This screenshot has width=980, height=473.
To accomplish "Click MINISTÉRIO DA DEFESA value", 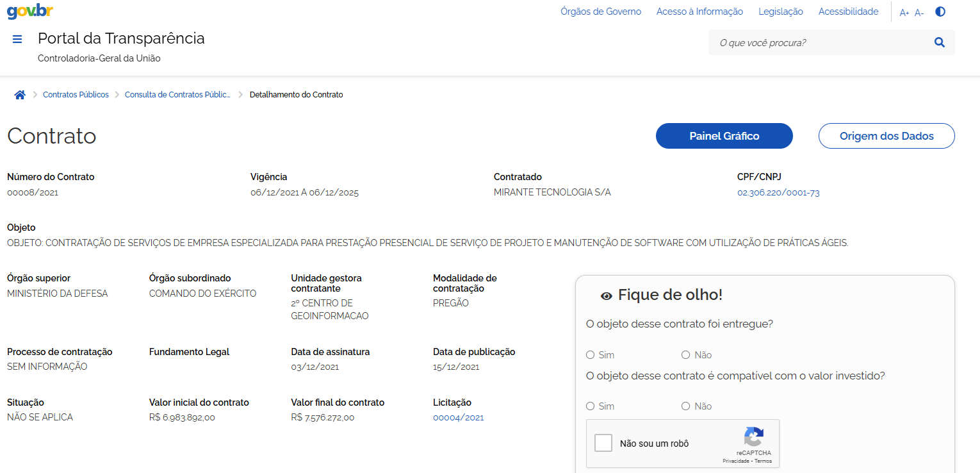I will tap(58, 294).
